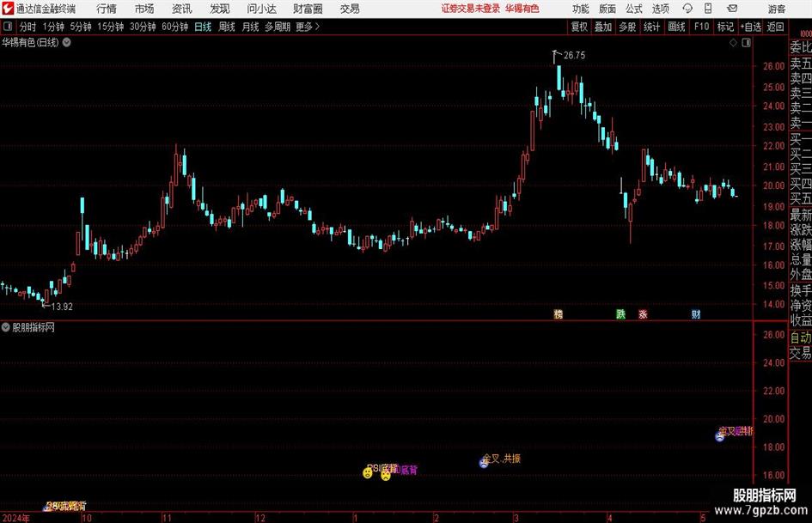
Task: Switch to 周线 weekly tab
Action: tap(227, 27)
